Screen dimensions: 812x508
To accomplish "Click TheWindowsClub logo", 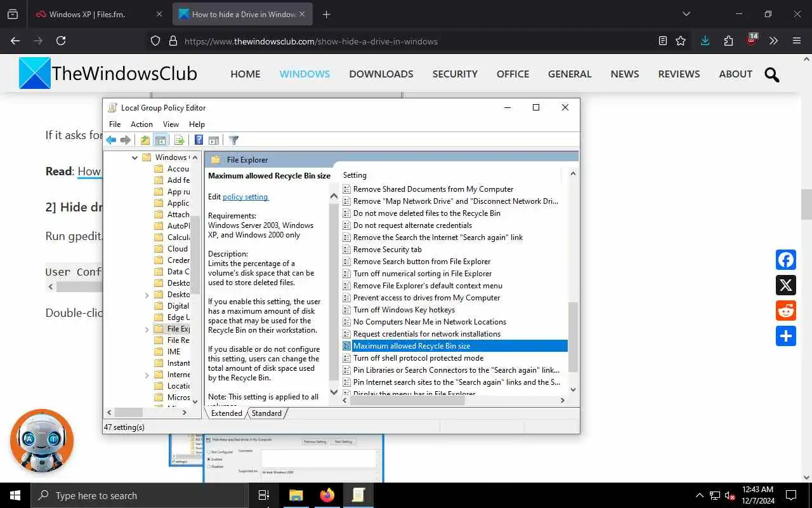I will click(x=108, y=74).
